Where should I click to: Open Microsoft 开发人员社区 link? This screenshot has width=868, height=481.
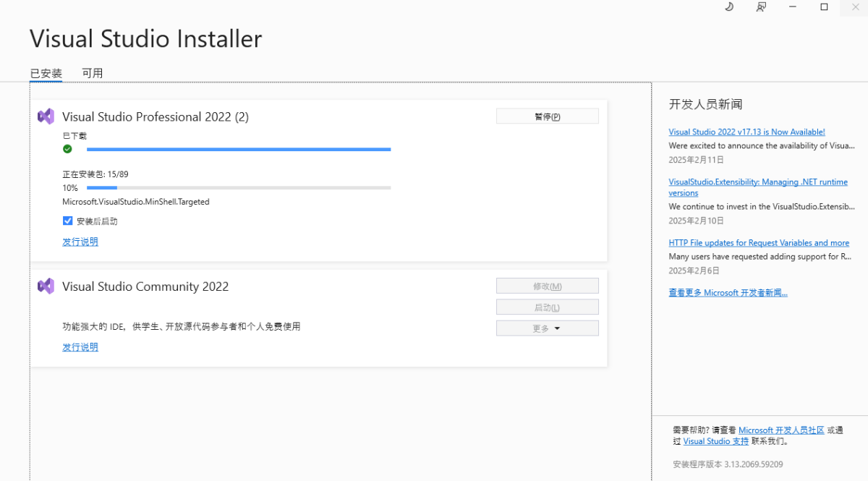[x=781, y=430]
